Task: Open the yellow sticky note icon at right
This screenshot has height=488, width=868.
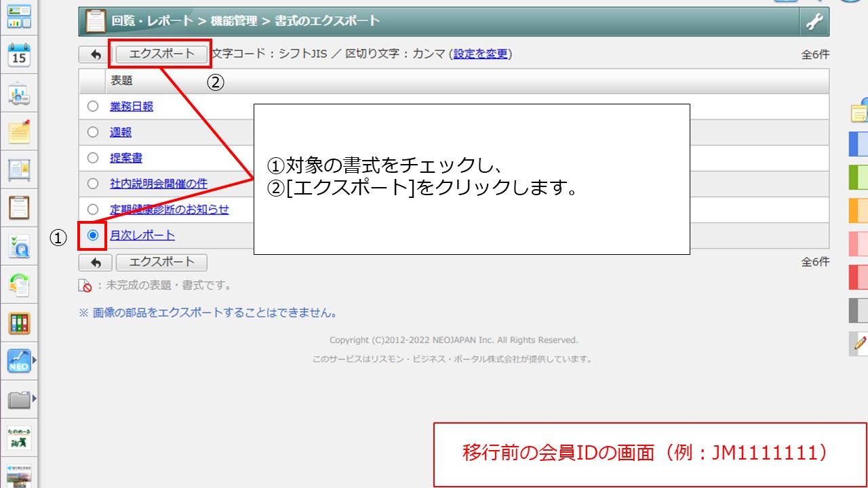Action: tap(859, 113)
